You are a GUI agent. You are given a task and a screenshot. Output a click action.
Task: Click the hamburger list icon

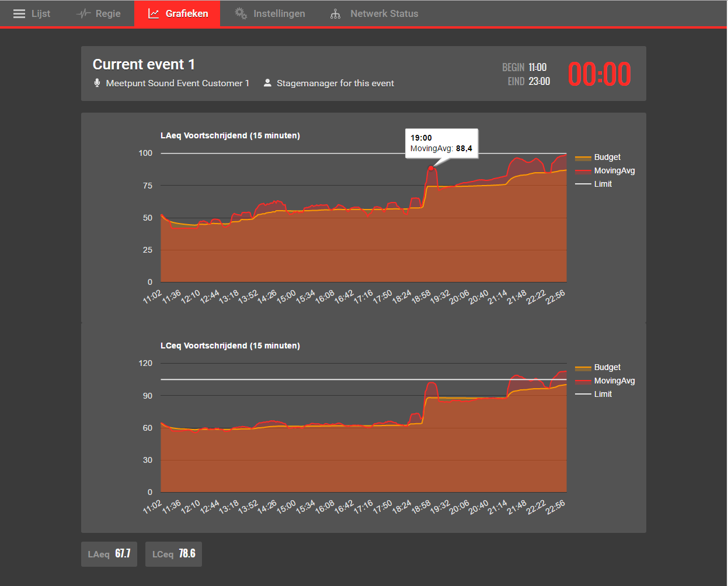19,13
